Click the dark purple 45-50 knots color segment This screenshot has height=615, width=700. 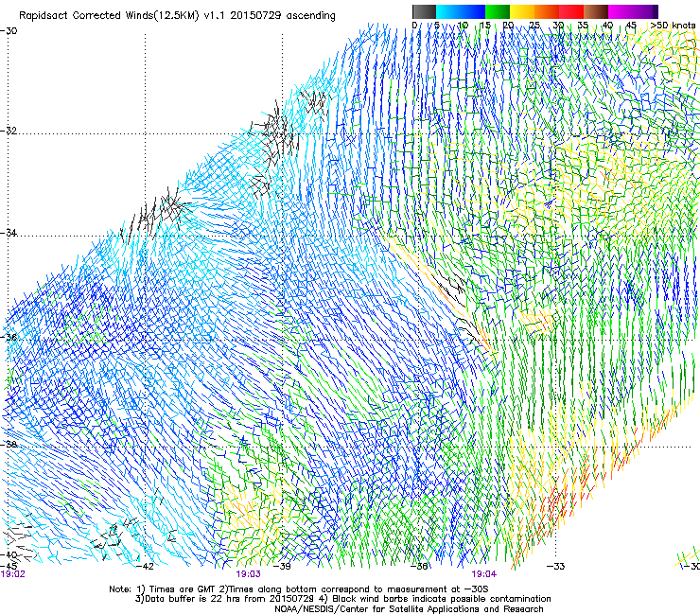[645, 11]
